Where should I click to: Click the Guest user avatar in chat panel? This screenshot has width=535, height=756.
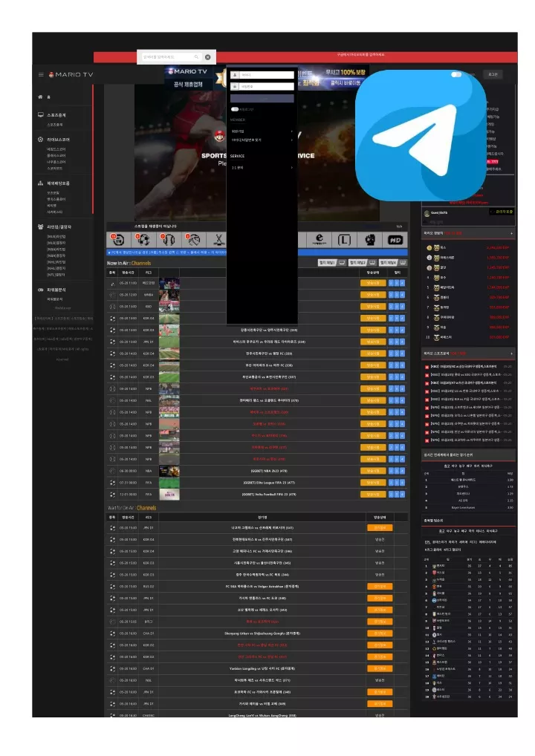(427, 213)
